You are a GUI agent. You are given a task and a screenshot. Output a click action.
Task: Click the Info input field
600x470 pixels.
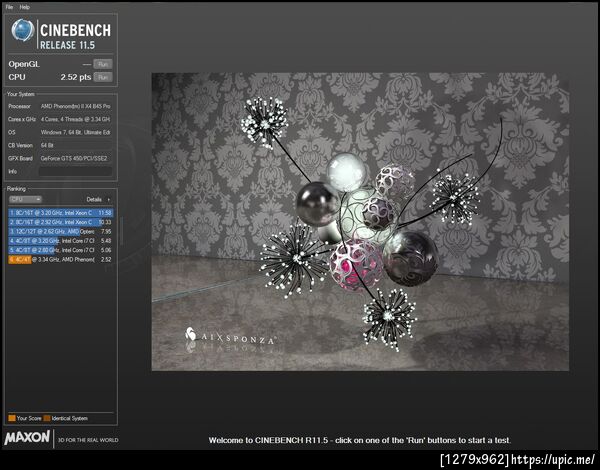coord(76,171)
